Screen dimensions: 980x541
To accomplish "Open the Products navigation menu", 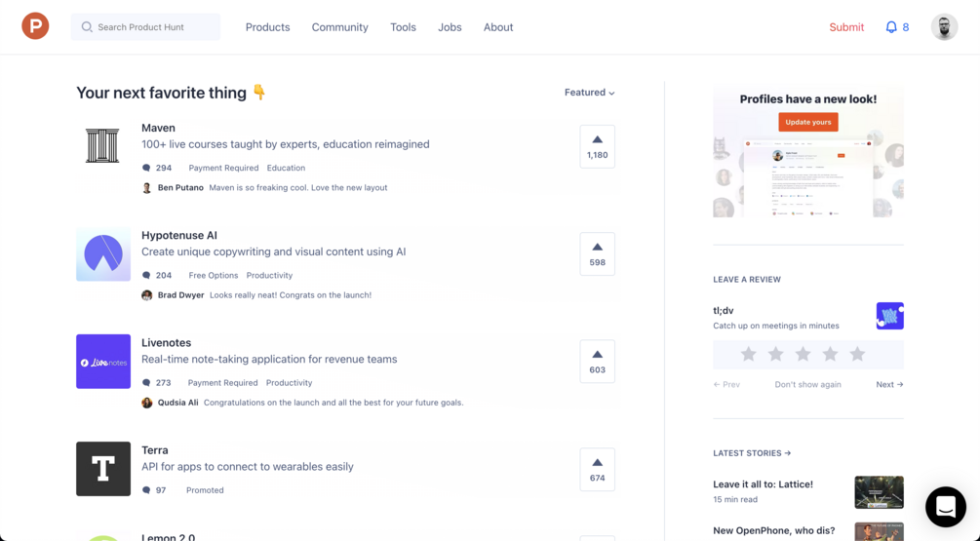I will coord(267,27).
